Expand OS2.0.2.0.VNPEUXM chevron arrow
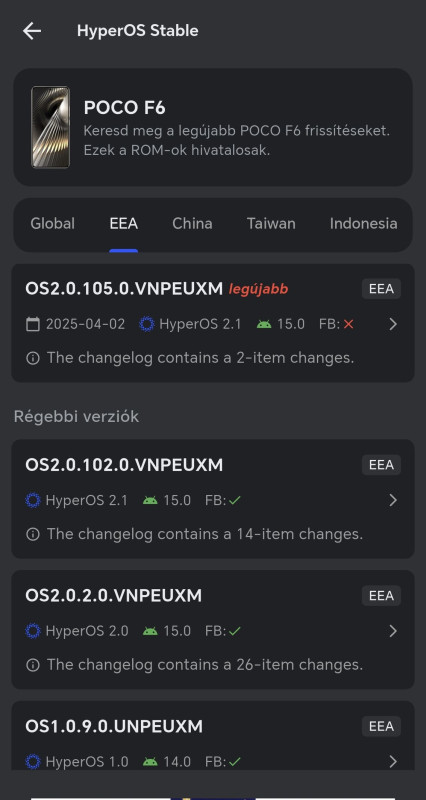The image size is (426, 800). coord(393,631)
